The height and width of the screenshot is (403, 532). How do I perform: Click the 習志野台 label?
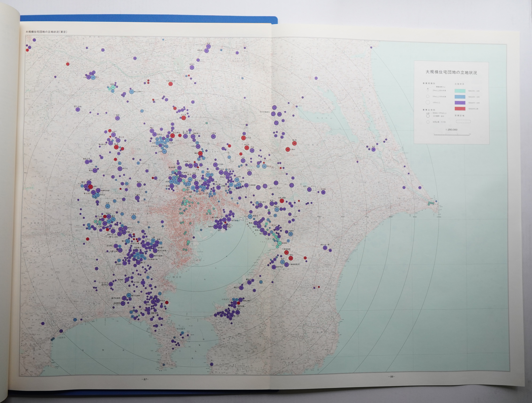click(263, 202)
